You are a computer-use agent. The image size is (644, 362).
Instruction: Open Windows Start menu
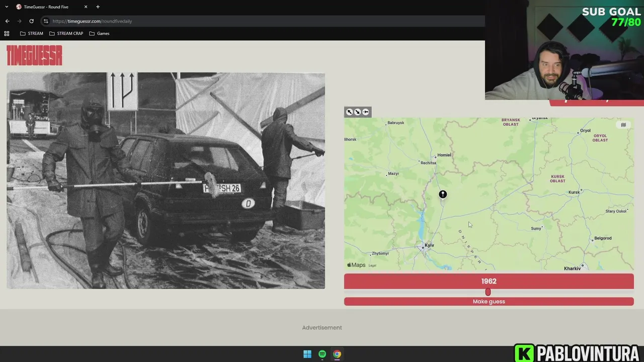(x=307, y=354)
